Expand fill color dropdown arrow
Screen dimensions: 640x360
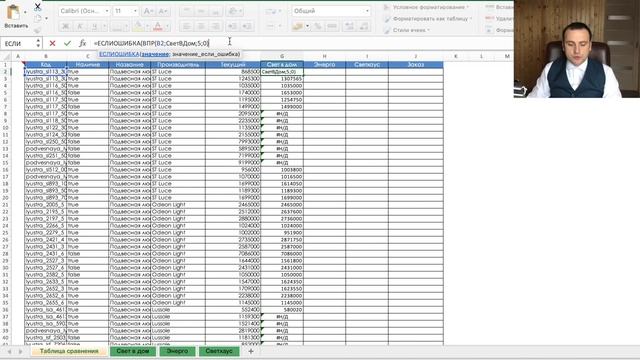(147, 27)
